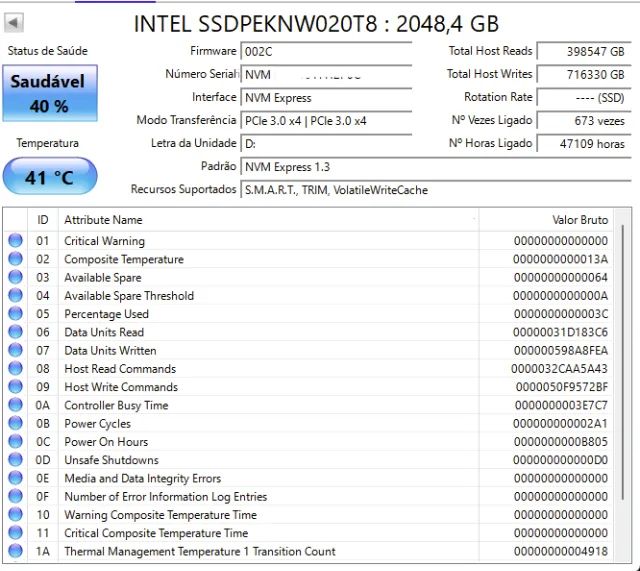The image size is (640, 571).
Task: Click Nº Vezes Ligado value 673 vezes
Action: (x=584, y=121)
